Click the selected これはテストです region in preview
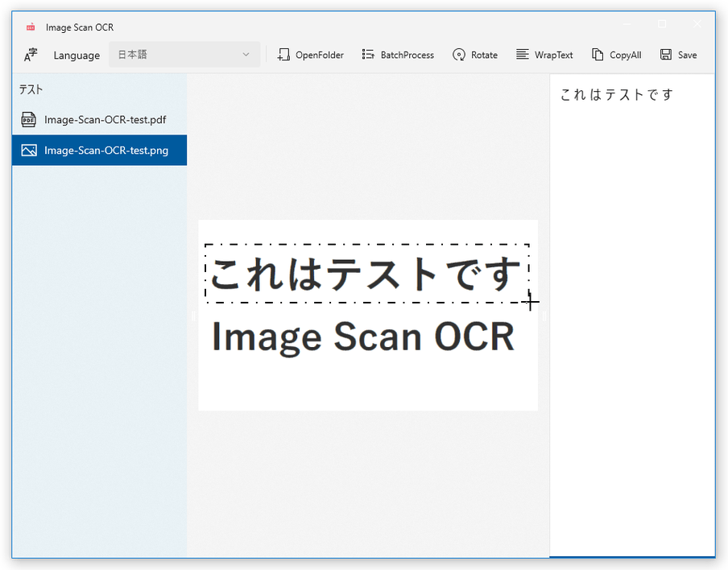The width and height of the screenshot is (728, 570). 366,274
